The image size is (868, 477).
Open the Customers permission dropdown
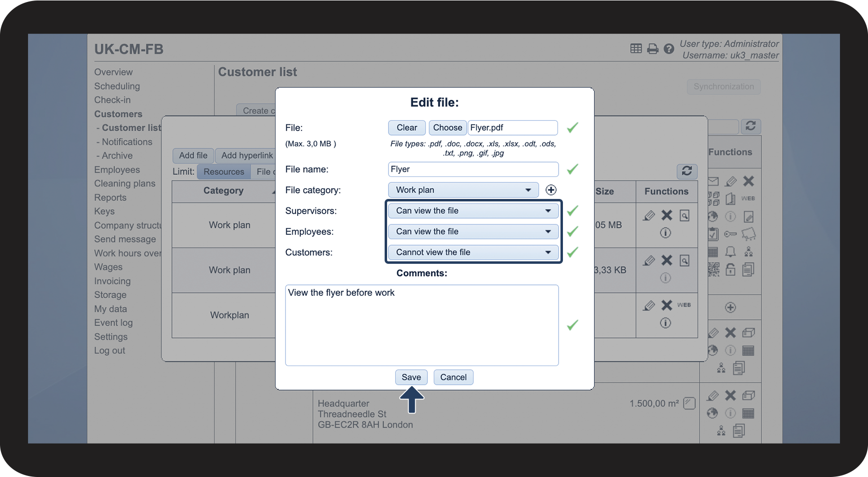473,253
